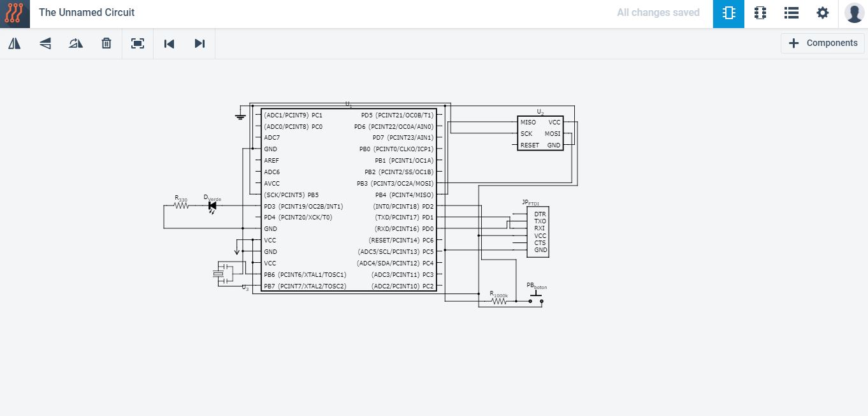This screenshot has width=868, height=416.
Task: Click the AVCC pin label on U1
Action: (x=271, y=184)
